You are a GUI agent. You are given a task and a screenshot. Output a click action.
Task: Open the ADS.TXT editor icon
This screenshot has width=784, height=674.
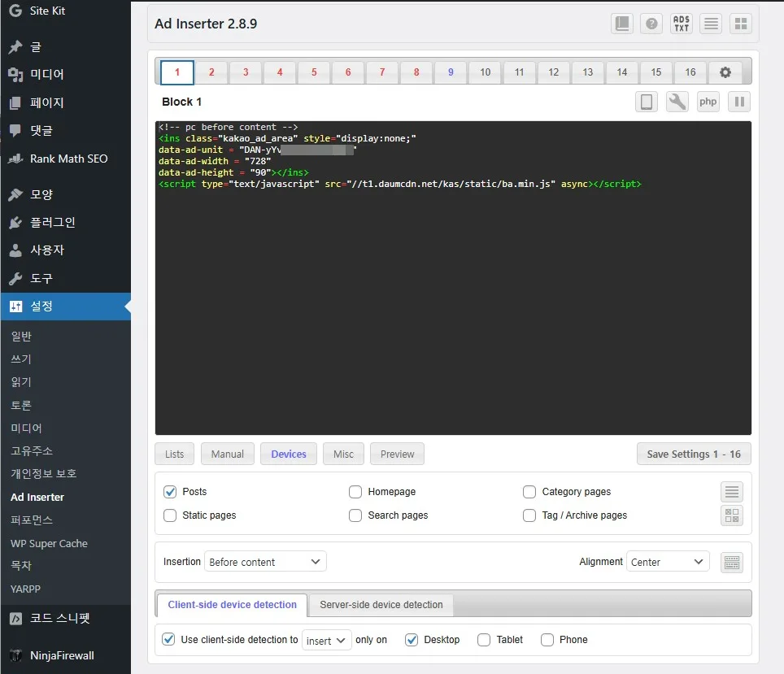pos(682,24)
